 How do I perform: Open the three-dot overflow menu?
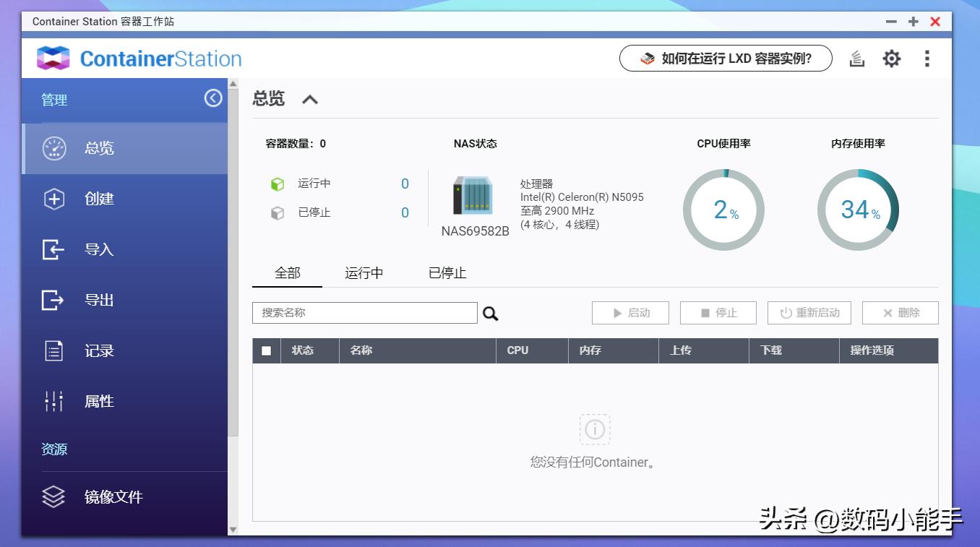pyautogui.click(x=927, y=59)
